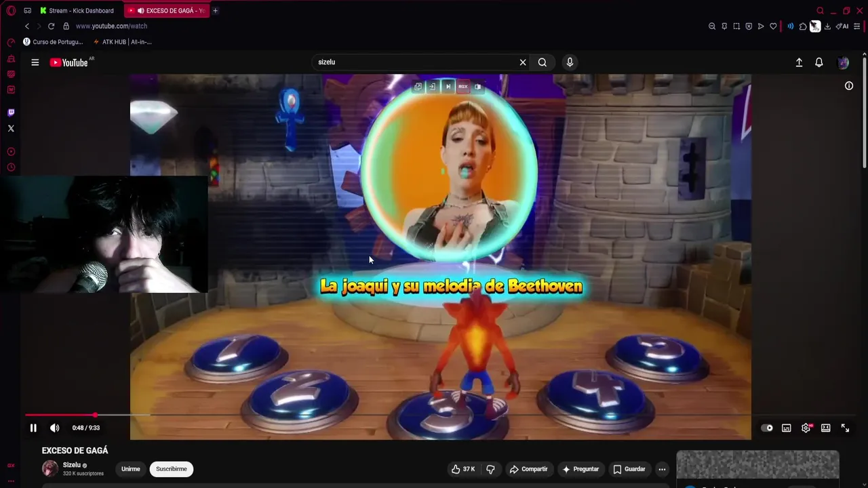Toggle subtitles in the player

(x=787, y=428)
